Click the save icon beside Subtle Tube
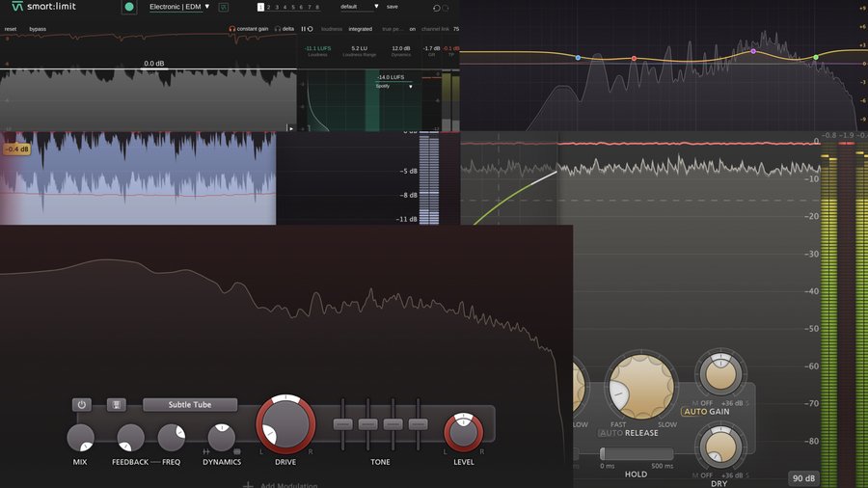Viewport: 868px width, 488px height. click(x=117, y=404)
